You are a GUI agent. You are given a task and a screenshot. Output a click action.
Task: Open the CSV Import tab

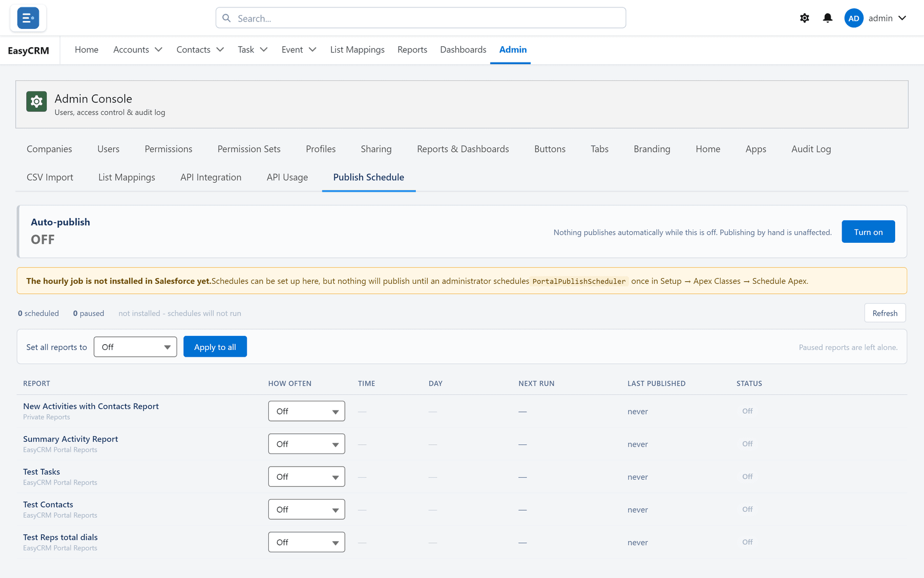(x=50, y=177)
